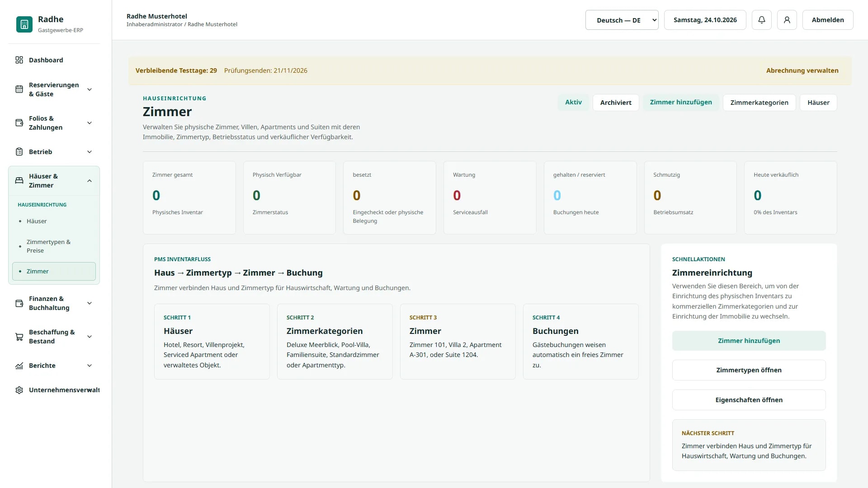Click the Radhe building logo icon
The image size is (868, 488).
pos(24,24)
